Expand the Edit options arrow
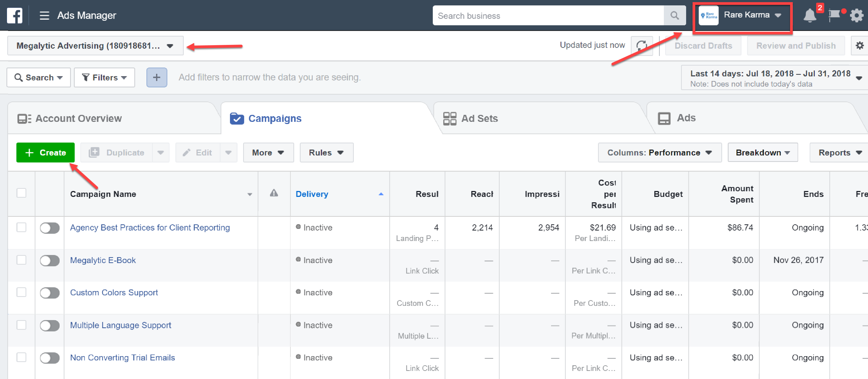Image resolution: width=868 pixels, height=379 pixels. [x=228, y=153]
